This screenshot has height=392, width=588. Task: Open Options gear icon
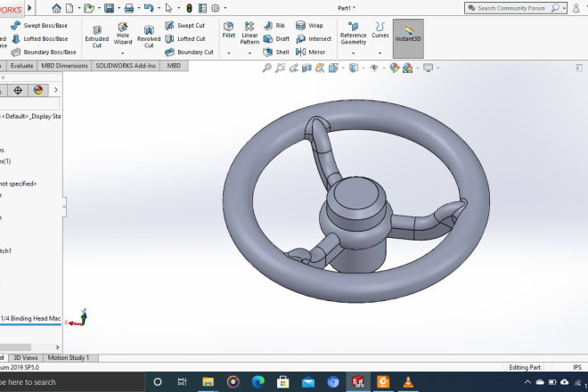[216, 8]
